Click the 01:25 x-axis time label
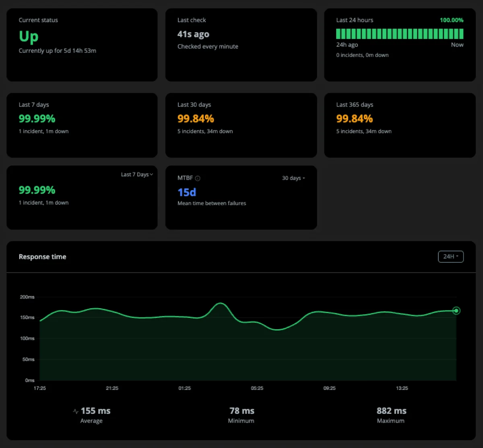The width and height of the screenshot is (483, 448). click(184, 388)
